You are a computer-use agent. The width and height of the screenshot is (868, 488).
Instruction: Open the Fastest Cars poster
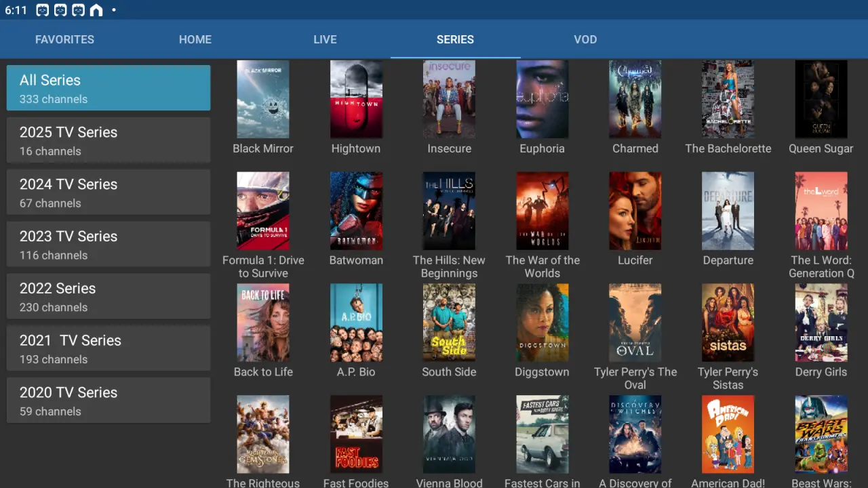click(x=542, y=434)
